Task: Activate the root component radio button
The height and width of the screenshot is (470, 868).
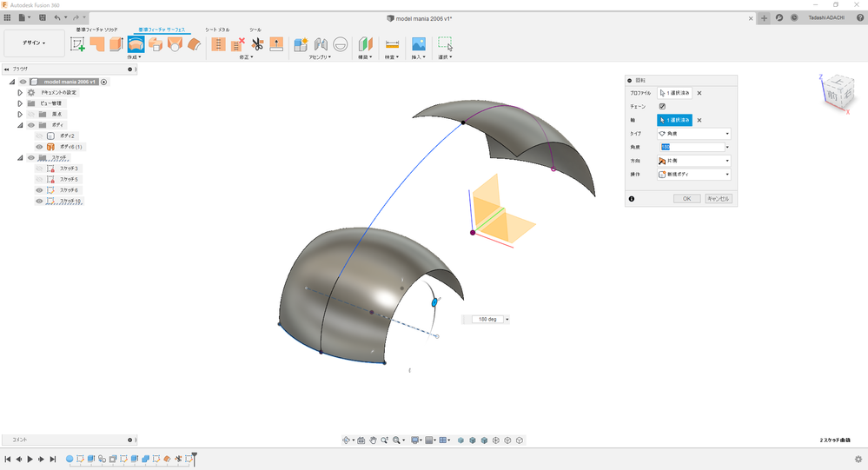Action: click(x=103, y=82)
